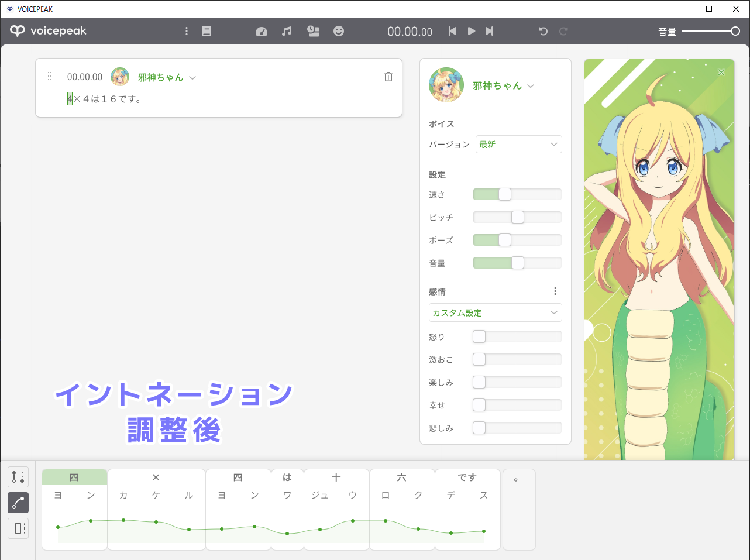This screenshot has width=750, height=560.
Task: Adjust the master volume slider knob
Action: [x=735, y=31]
